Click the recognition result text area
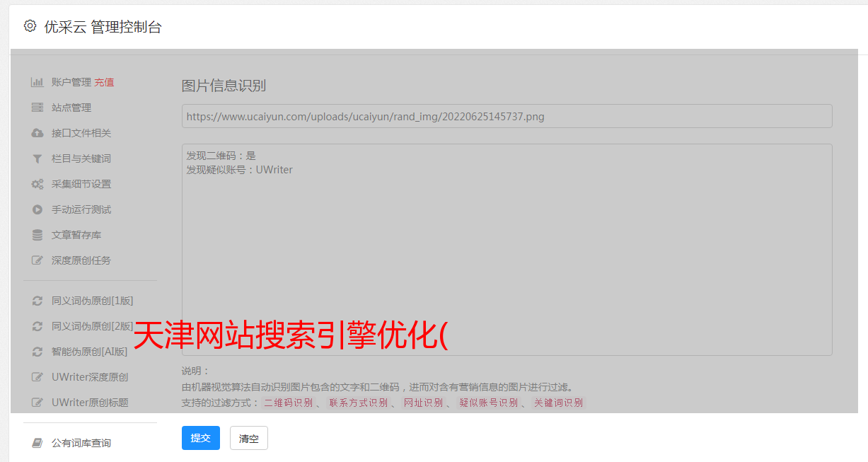The image size is (868, 462). click(x=507, y=250)
